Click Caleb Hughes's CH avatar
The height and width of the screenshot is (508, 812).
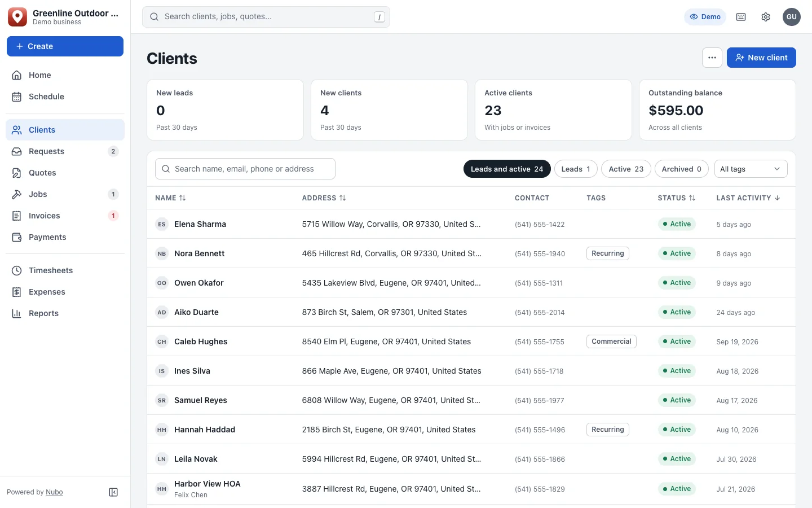coord(162,341)
